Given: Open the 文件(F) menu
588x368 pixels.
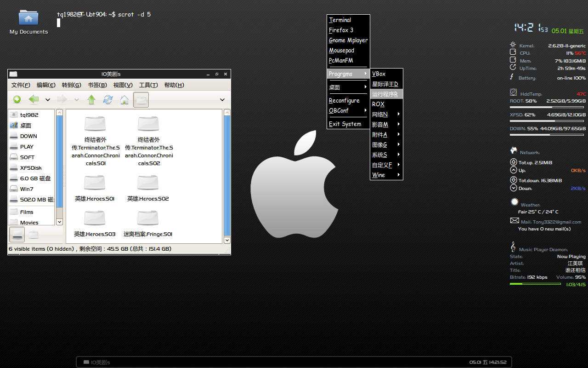Looking at the screenshot, I should tap(21, 85).
